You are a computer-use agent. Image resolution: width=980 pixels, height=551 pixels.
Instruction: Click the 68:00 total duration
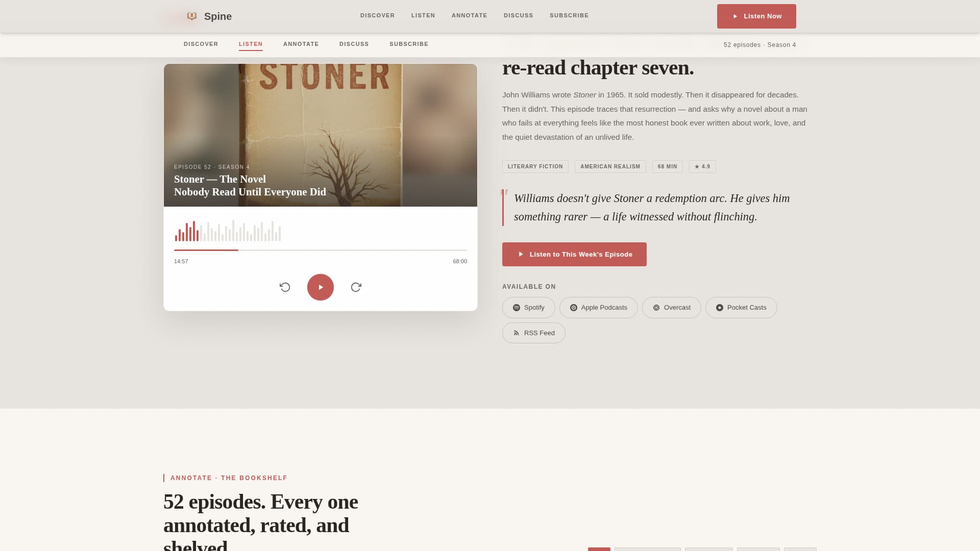(x=460, y=261)
